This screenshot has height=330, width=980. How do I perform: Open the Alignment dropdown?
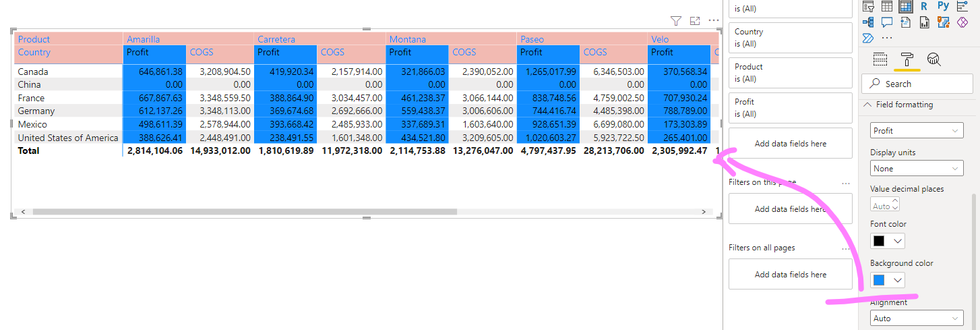(917, 318)
